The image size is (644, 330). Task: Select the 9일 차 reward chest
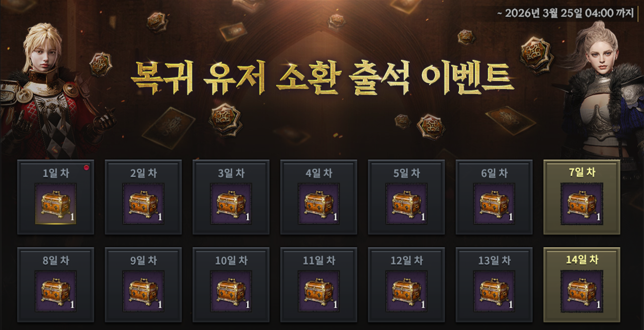pos(143,291)
